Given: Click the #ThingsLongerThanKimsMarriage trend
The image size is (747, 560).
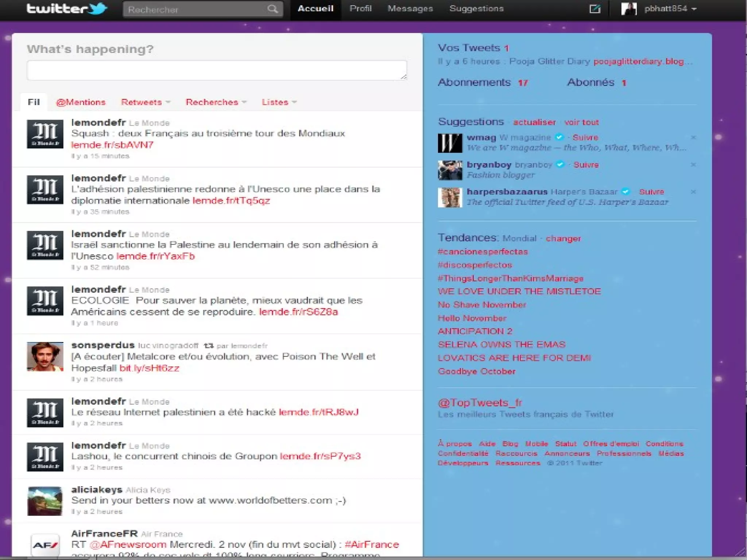Looking at the screenshot, I should [510, 279].
